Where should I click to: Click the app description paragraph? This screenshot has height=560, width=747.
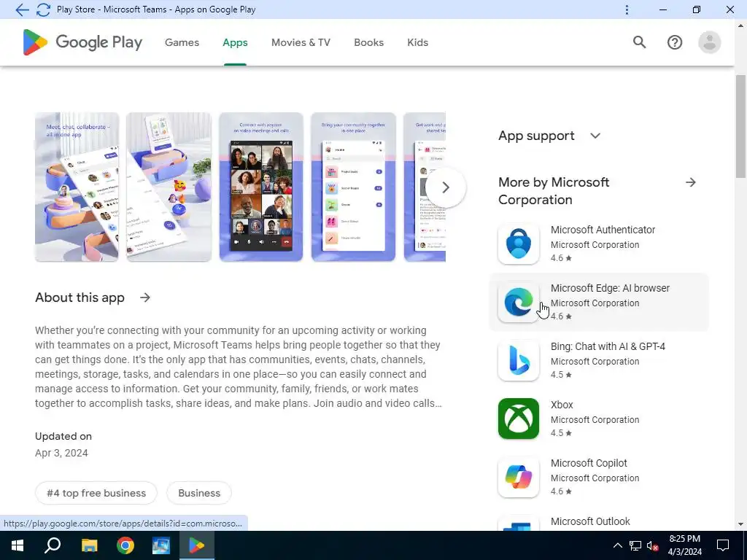click(x=239, y=367)
